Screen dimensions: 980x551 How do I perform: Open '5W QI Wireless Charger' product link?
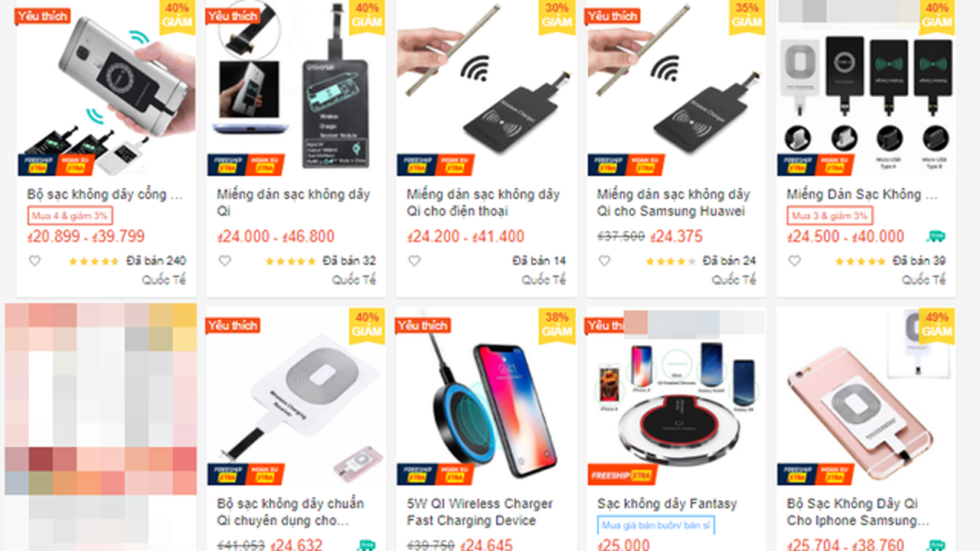[x=479, y=504]
